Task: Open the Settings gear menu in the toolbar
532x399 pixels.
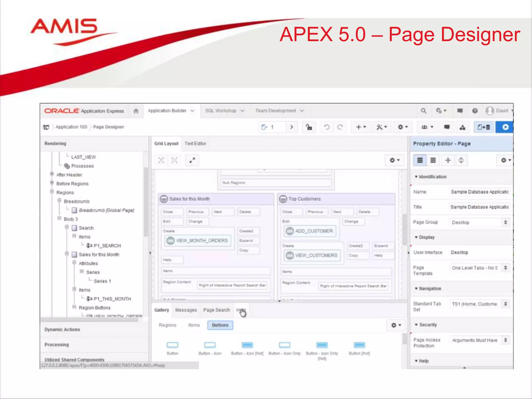Action: tap(403, 127)
